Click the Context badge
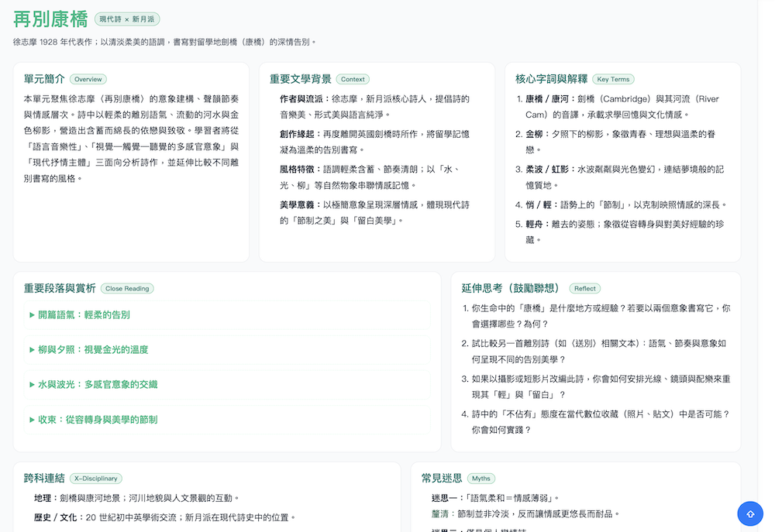 coord(353,79)
